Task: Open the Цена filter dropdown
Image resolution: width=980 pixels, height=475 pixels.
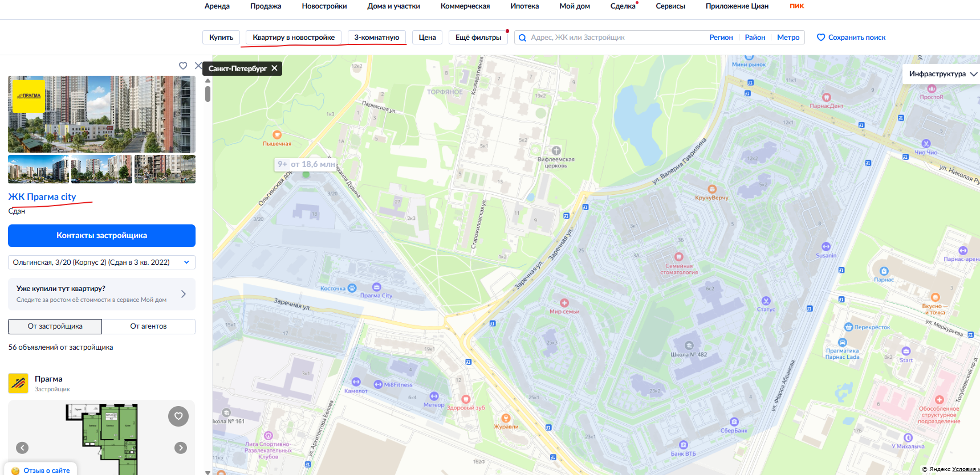Action: click(427, 38)
